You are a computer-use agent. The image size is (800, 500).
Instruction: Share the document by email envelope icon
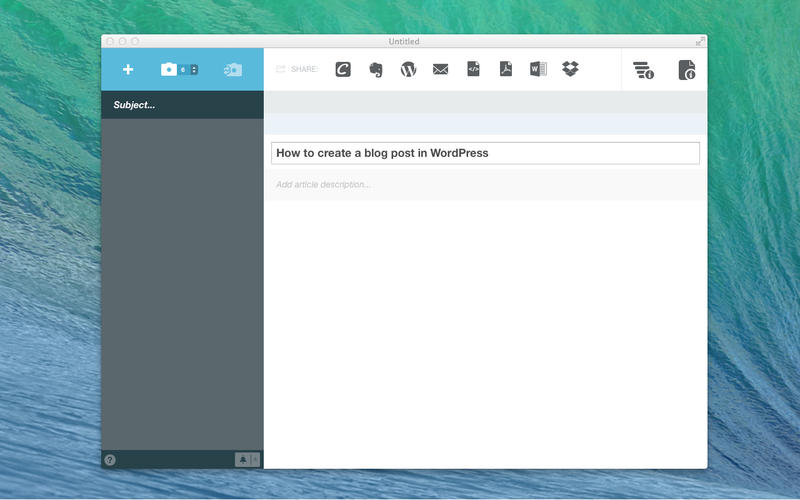pyautogui.click(x=440, y=69)
